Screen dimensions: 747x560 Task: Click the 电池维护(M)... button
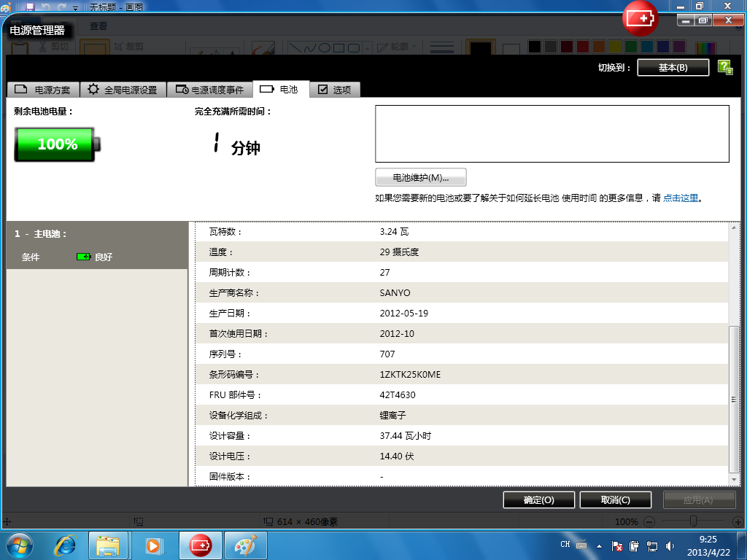pyautogui.click(x=421, y=178)
